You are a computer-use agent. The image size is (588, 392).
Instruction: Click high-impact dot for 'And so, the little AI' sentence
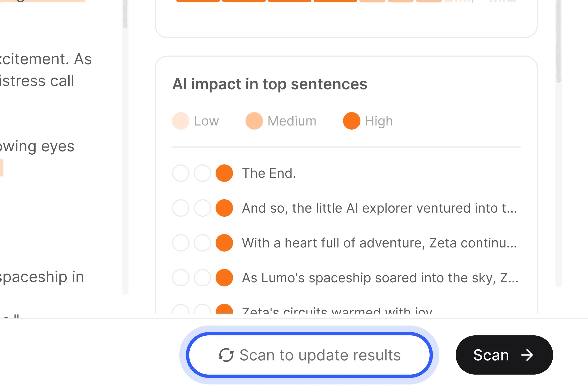[224, 208]
